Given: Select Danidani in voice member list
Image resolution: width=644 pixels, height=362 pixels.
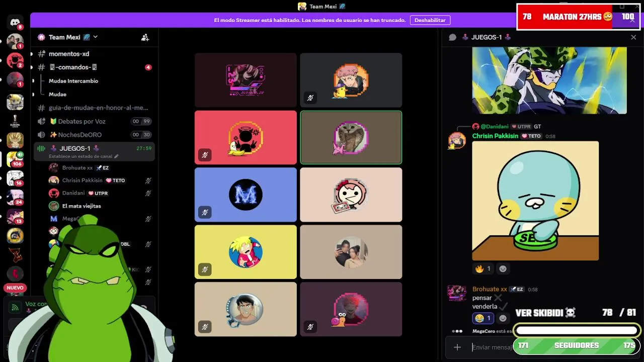Looking at the screenshot, I should coord(100,193).
